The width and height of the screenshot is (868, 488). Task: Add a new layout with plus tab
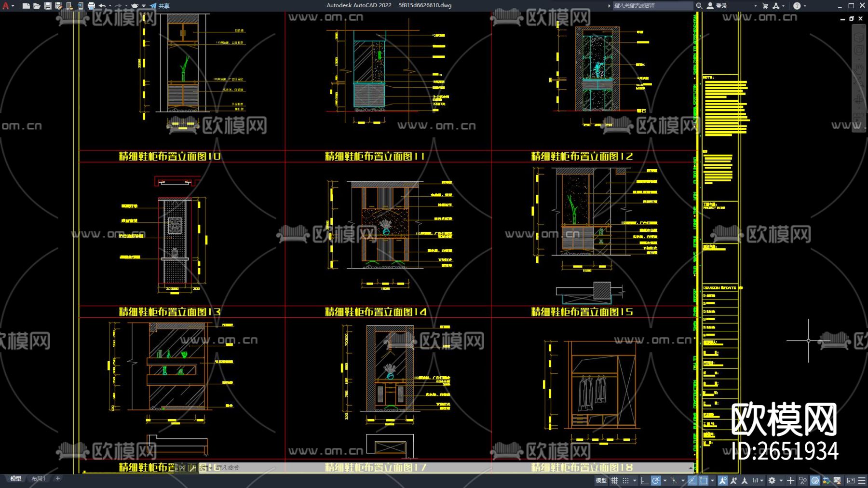pyautogui.click(x=58, y=478)
